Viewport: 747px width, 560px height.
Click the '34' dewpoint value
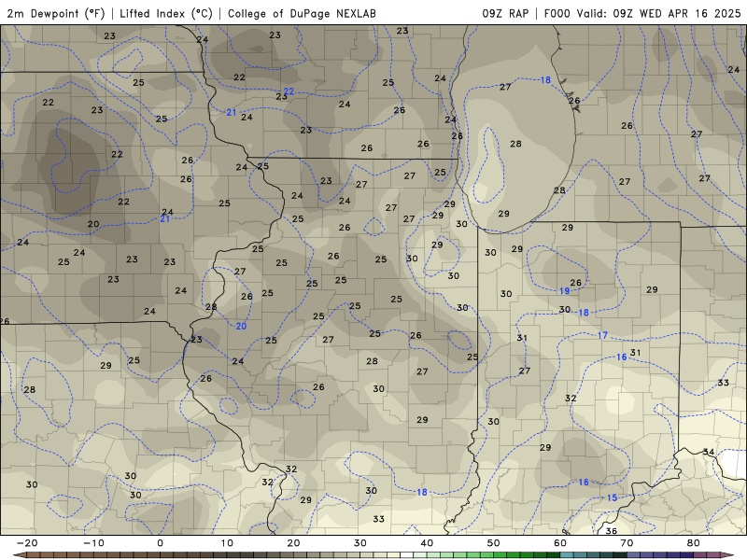[709, 452]
